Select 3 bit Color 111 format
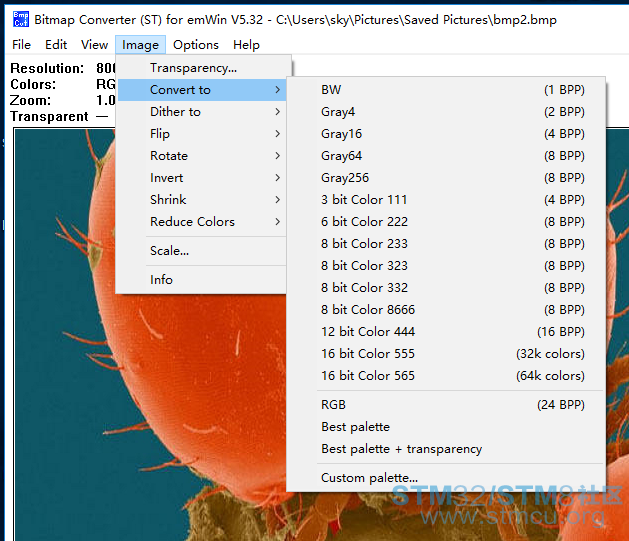 coord(446,200)
